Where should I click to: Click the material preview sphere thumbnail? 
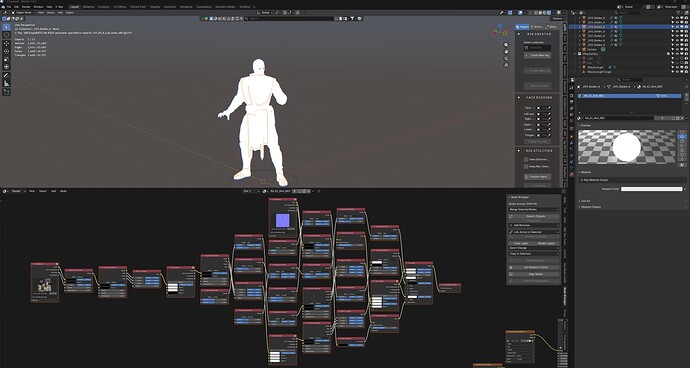(627, 147)
